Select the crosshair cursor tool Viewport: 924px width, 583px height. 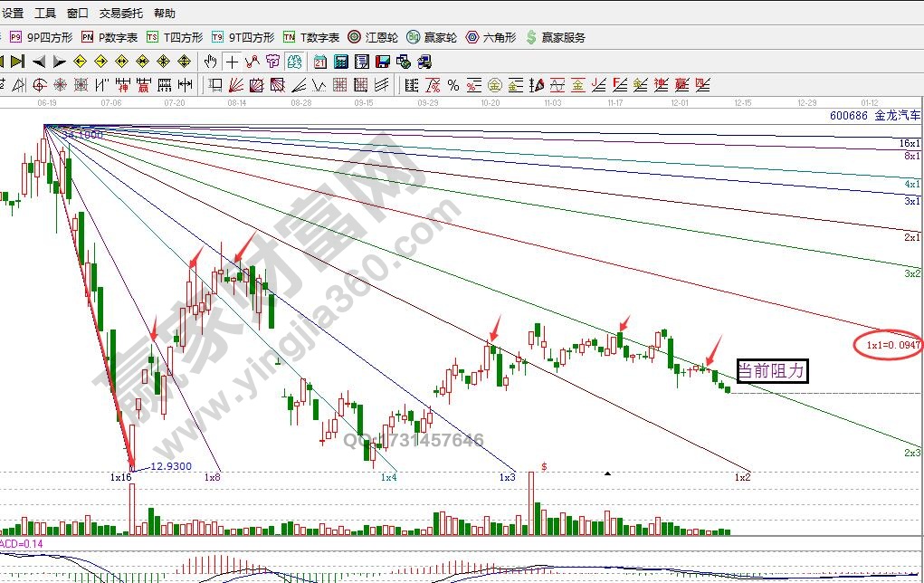[x=233, y=62]
